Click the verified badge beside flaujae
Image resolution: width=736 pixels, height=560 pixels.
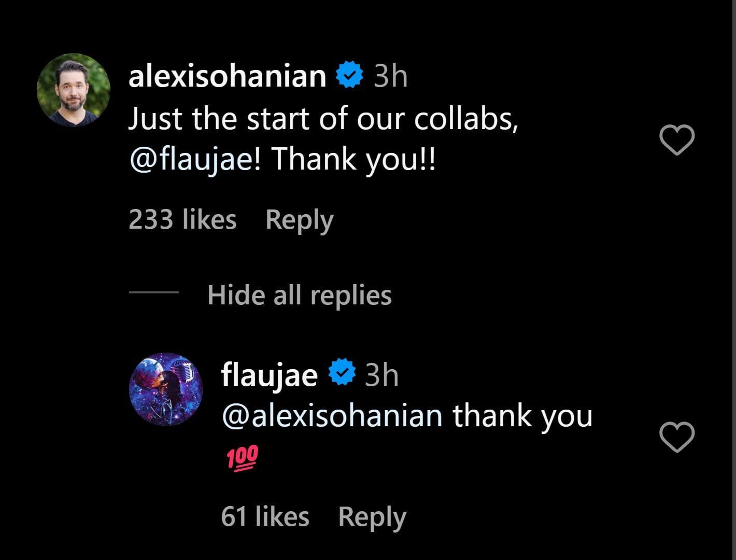342,373
